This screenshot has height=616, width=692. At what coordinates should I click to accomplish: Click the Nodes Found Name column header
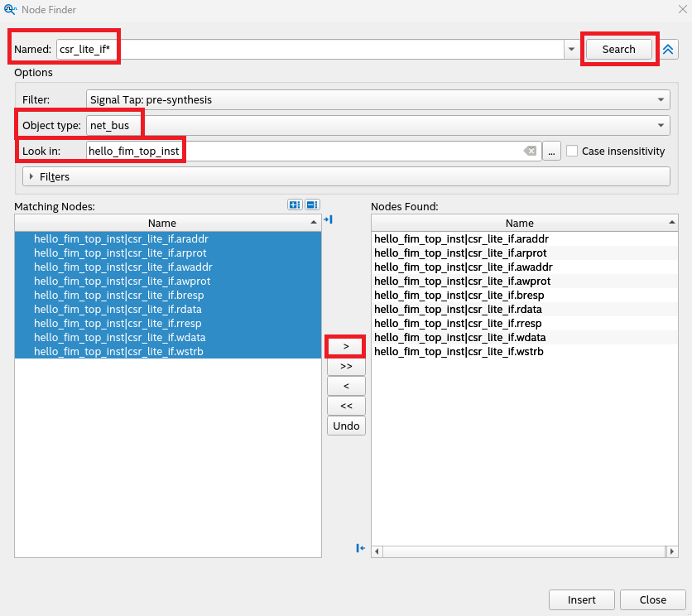click(524, 223)
